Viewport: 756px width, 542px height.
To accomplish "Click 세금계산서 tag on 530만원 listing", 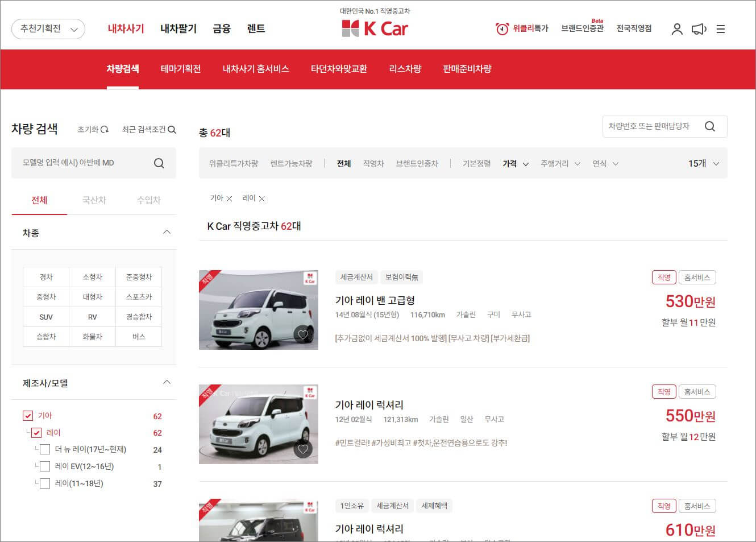I will pos(356,278).
